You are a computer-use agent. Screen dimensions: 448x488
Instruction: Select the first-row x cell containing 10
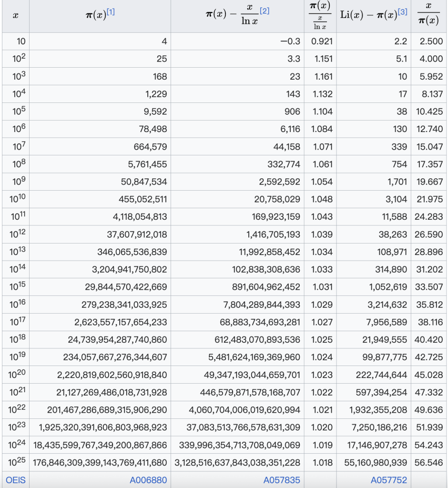click(20, 41)
